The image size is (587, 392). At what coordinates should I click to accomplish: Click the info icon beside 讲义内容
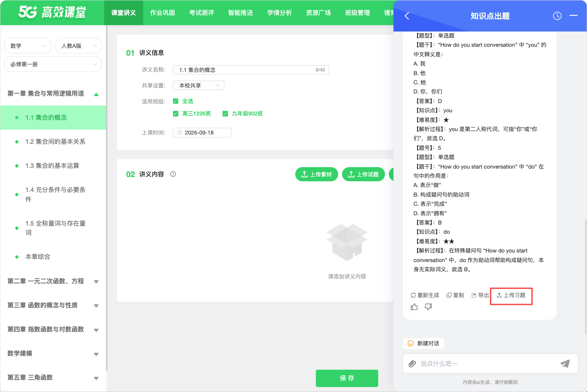pos(173,174)
